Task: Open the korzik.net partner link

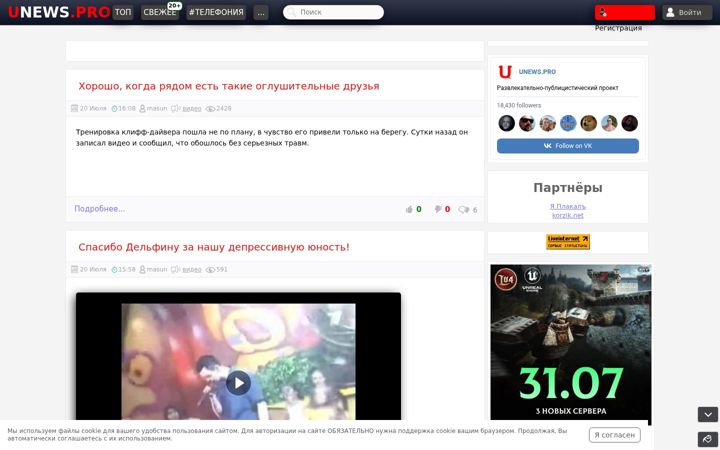Action: pos(568,215)
